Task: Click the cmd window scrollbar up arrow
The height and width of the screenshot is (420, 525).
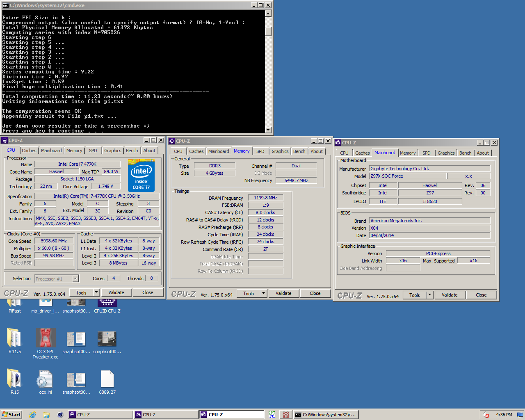Action: coord(268,14)
